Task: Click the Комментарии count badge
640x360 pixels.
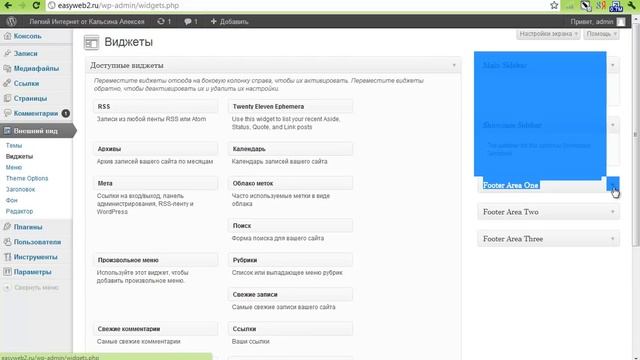Action: point(65,113)
